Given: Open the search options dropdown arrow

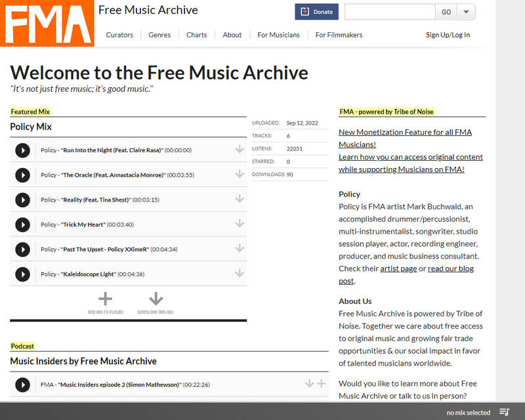Looking at the screenshot, I should pyautogui.click(x=466, y=12).
